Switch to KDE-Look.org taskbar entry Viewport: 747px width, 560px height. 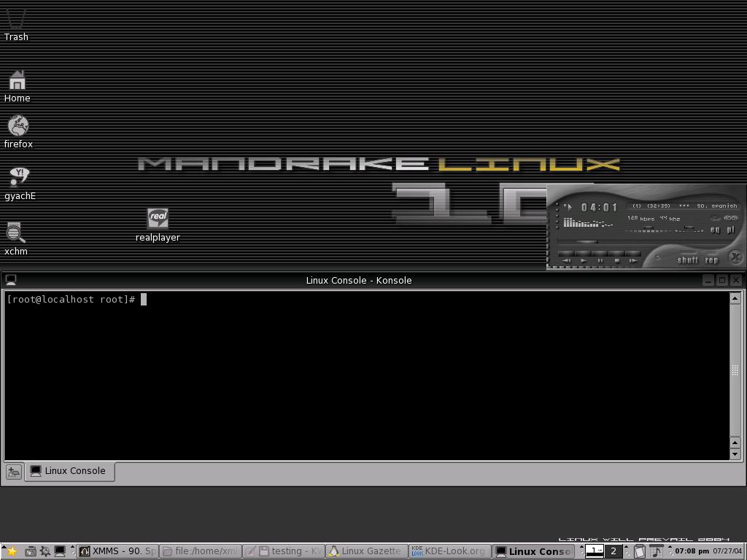[x=449, y=551]
